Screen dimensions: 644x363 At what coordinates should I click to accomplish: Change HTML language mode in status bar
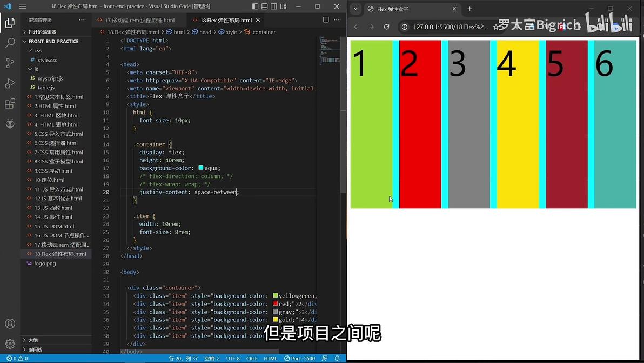click(x=270, y=359)
